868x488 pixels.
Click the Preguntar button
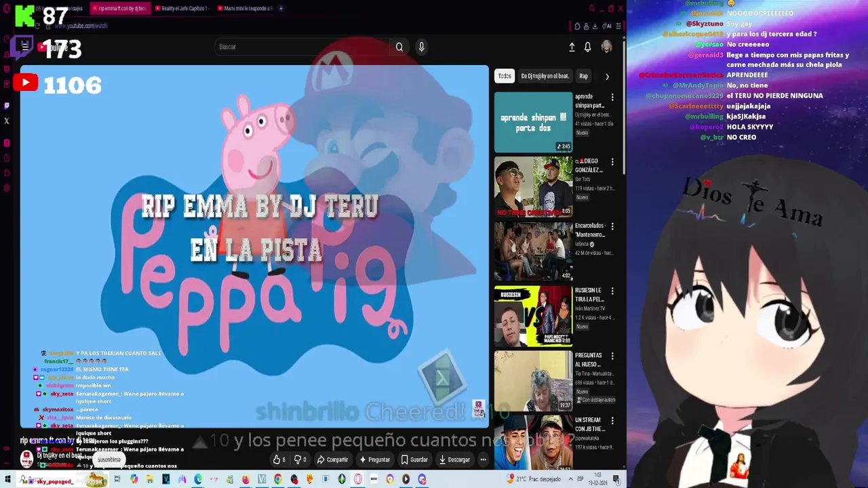(x=375, y=460)
